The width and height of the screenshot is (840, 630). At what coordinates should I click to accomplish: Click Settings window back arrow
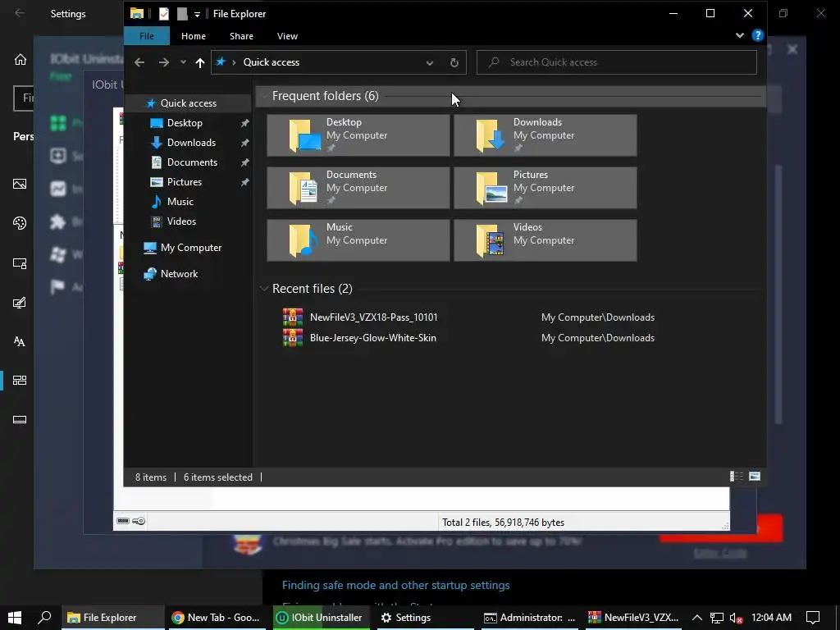[20, 13]
